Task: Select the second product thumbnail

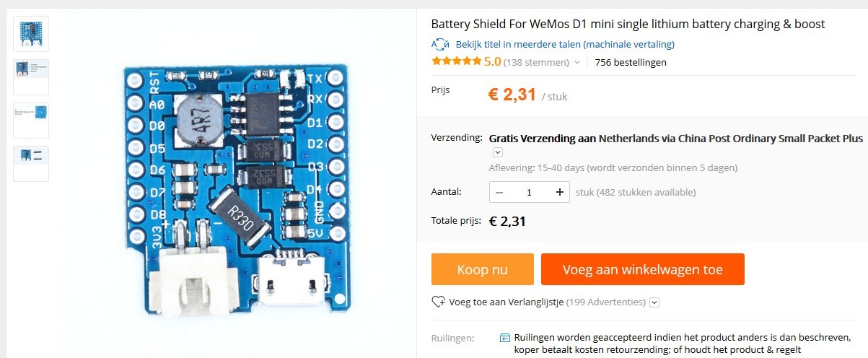Action: click(31, 77)
